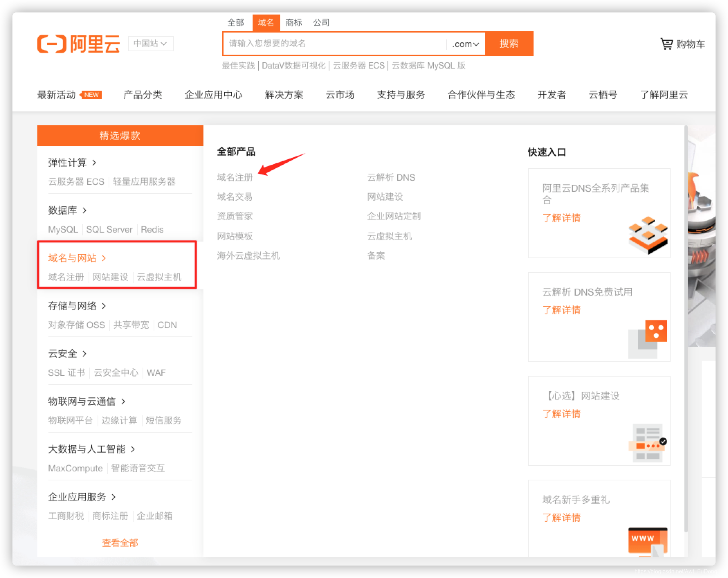The height and width of the screenshot is (578, 728).
Task: Click the NEW badge beside 最新活动
Action: pyautogui.click(x=91, y=95)
